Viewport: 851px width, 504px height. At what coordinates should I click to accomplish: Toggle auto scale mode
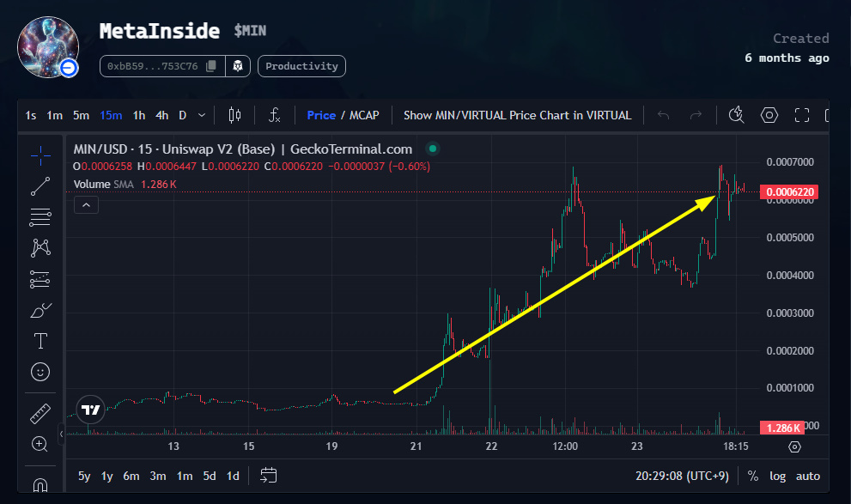coord(807,476)
